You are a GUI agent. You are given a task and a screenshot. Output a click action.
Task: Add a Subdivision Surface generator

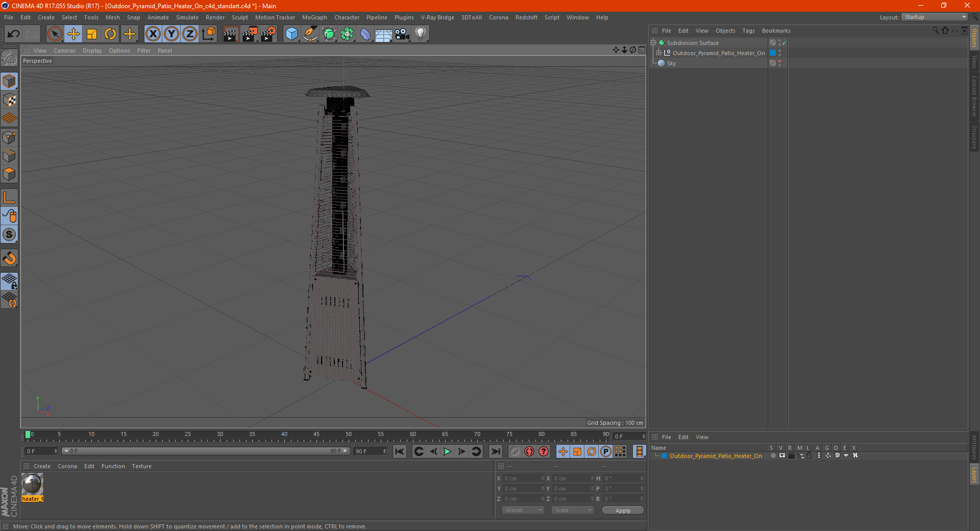[x=329, y=34]
